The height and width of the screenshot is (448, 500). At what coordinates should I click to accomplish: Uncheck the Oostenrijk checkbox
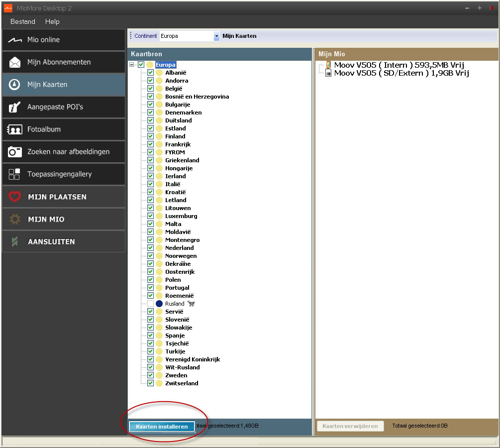151,272
